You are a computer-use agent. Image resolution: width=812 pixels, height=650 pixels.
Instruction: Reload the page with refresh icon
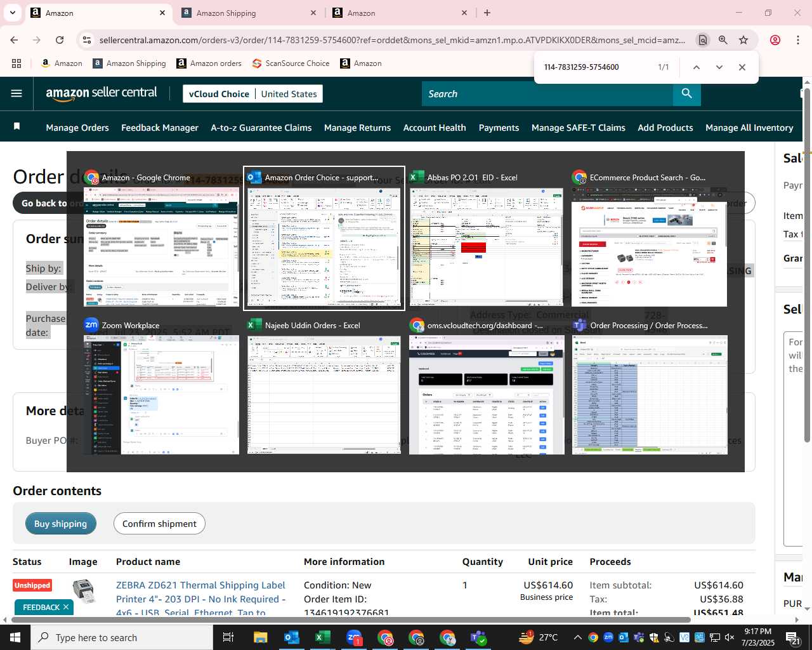(x=60, y=40)
